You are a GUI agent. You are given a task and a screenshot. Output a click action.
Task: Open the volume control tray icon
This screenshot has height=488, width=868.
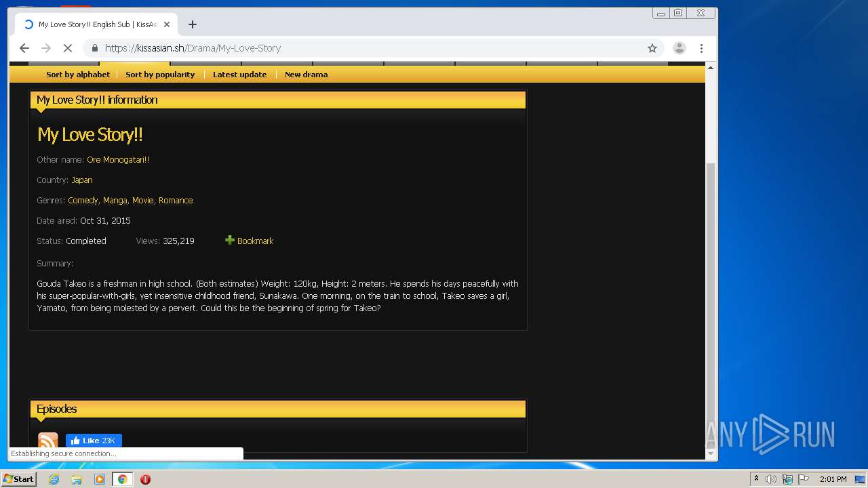[x=771, y=479]
